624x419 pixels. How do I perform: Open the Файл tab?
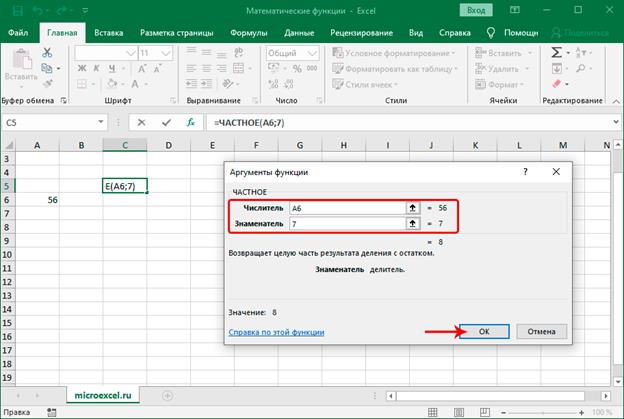(x=18, y=33)
